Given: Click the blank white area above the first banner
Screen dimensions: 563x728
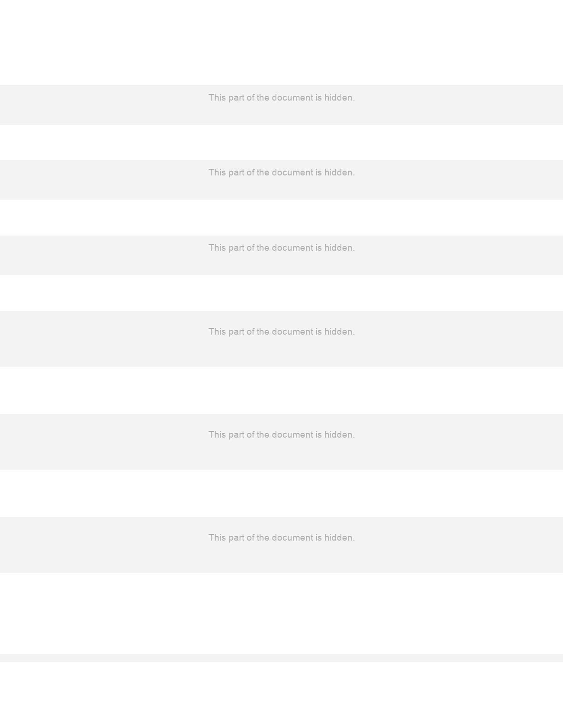Looking at the screenshot, I should coord(281,42).
